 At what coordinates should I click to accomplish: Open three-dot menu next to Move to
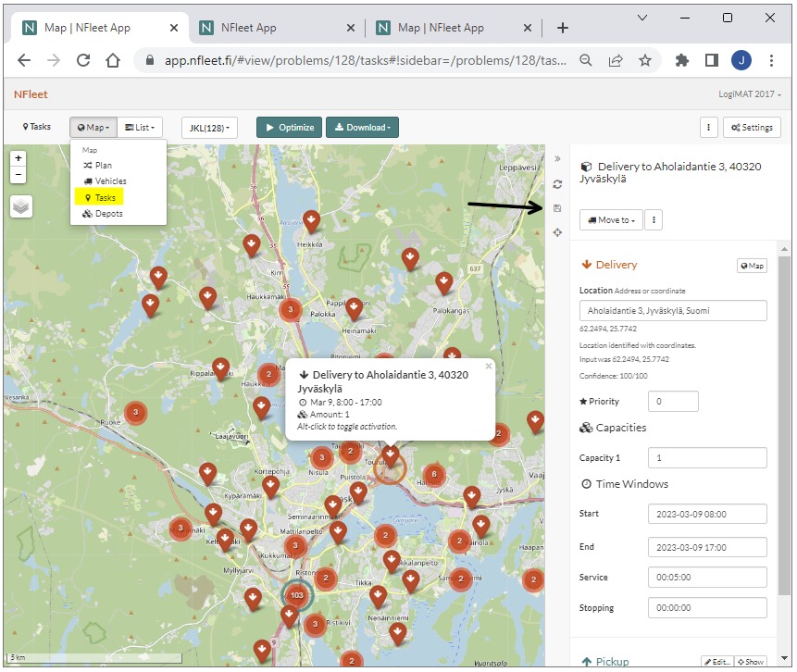[x=654, y=220]
